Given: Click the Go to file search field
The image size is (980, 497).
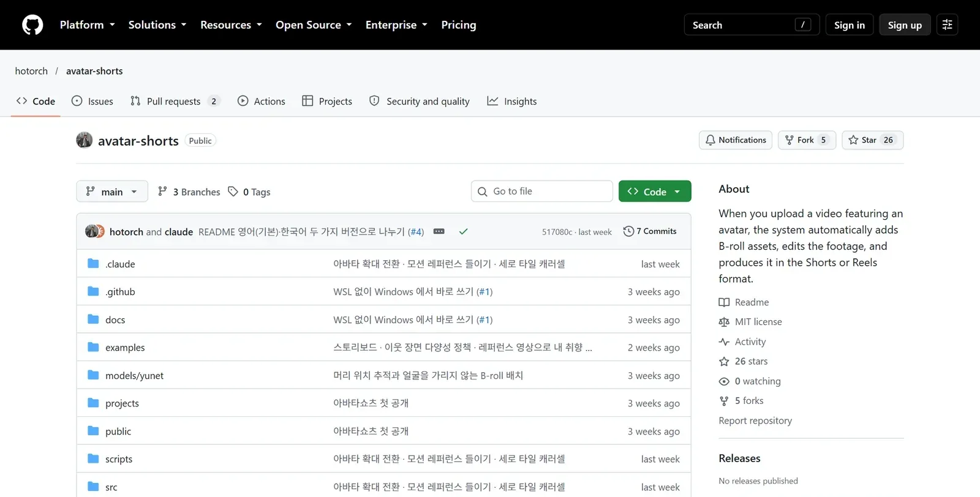Looking at the screenshot, I should click(x=542, y=191).
